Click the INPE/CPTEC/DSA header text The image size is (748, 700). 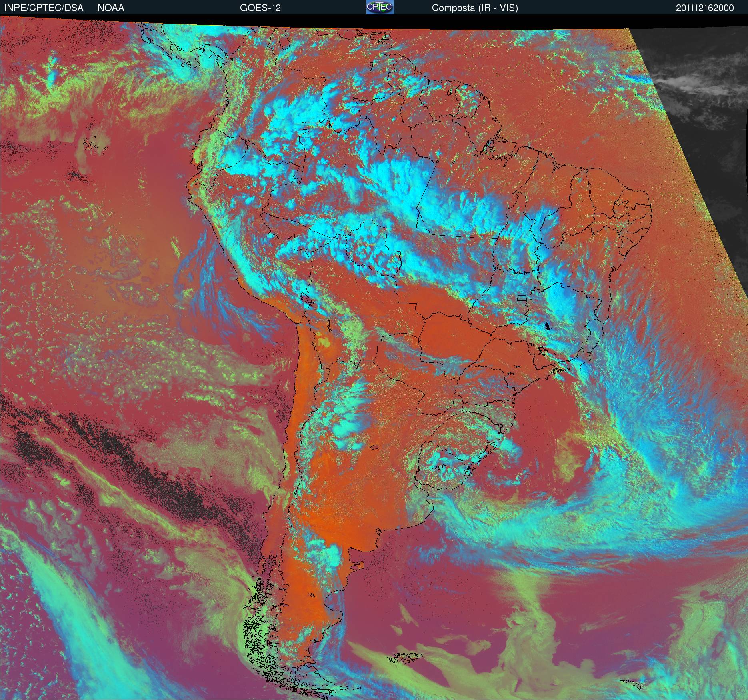(x=44, y=8)
